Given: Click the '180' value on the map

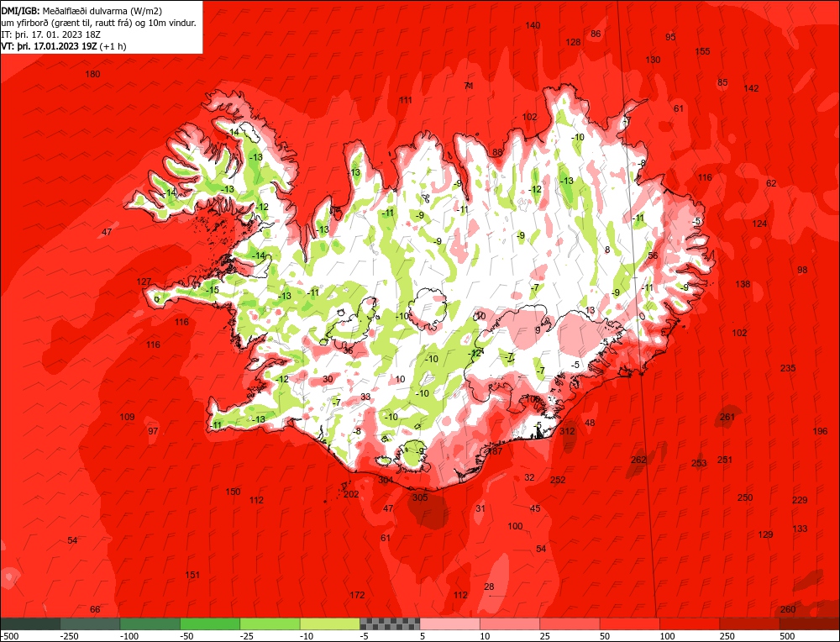Looking at the screenshot, I should point(92,74).
